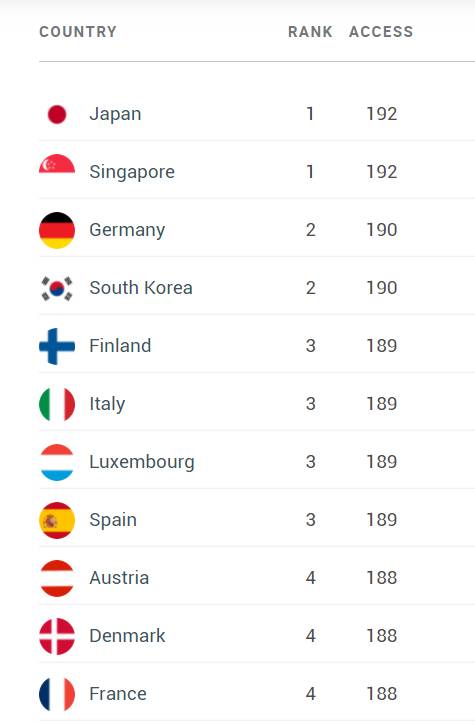
Task: Click Germany's access score 190
Action: 382,230
